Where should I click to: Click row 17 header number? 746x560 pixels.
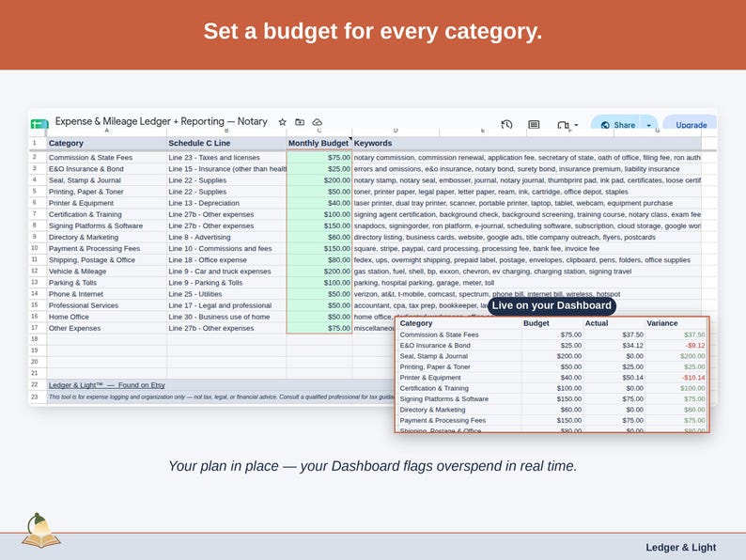tap(35, 328)
